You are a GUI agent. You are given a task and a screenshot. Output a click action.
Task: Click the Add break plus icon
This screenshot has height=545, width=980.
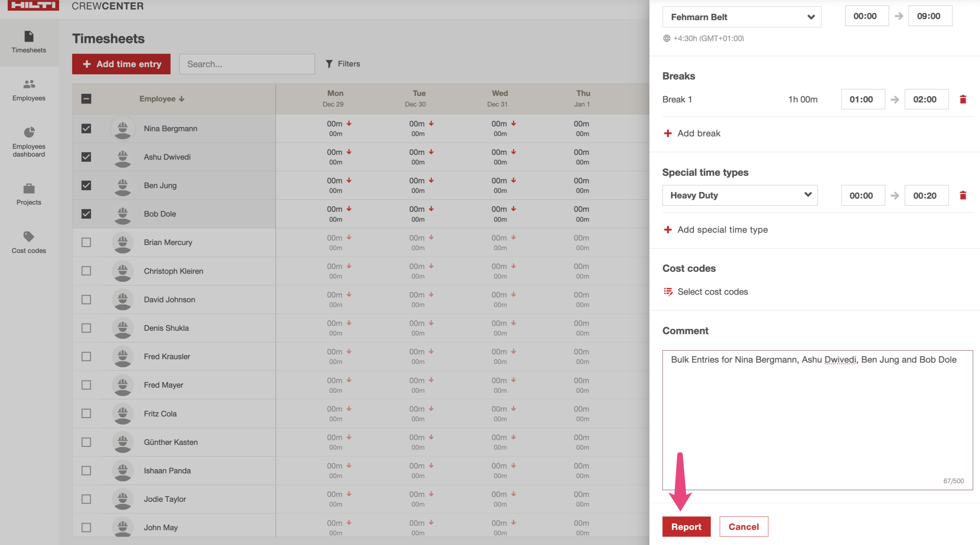click(668, 133)
